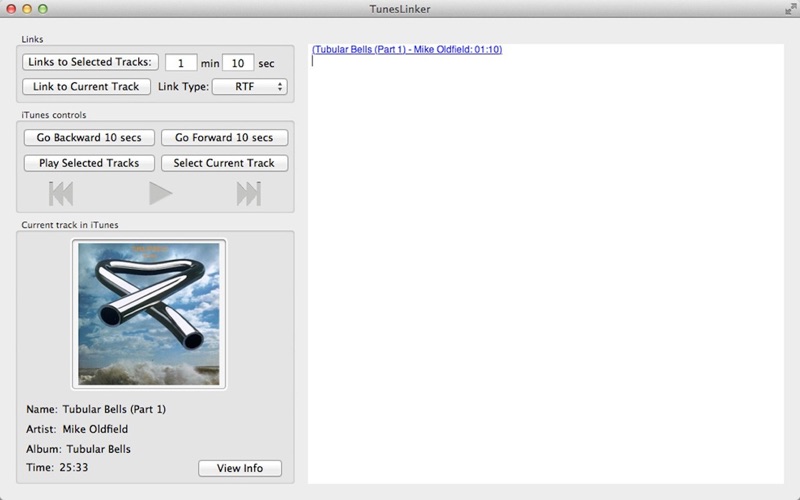The image size is (800, 500).
Task: Minimize the TunesLinker window with yellow button
Action: (x=27, y=9)
